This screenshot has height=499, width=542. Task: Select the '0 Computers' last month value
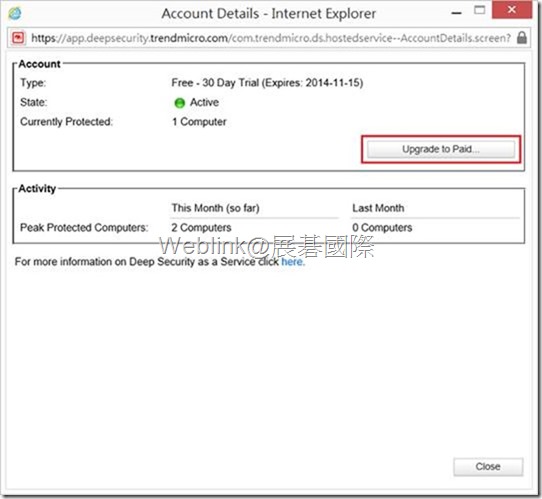(382, 228)
